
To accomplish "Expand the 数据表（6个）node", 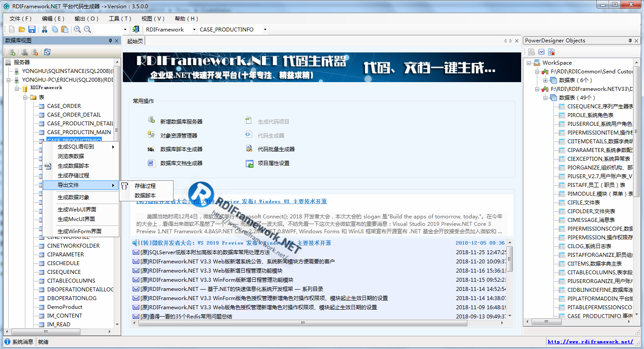I will click(545, 80).
